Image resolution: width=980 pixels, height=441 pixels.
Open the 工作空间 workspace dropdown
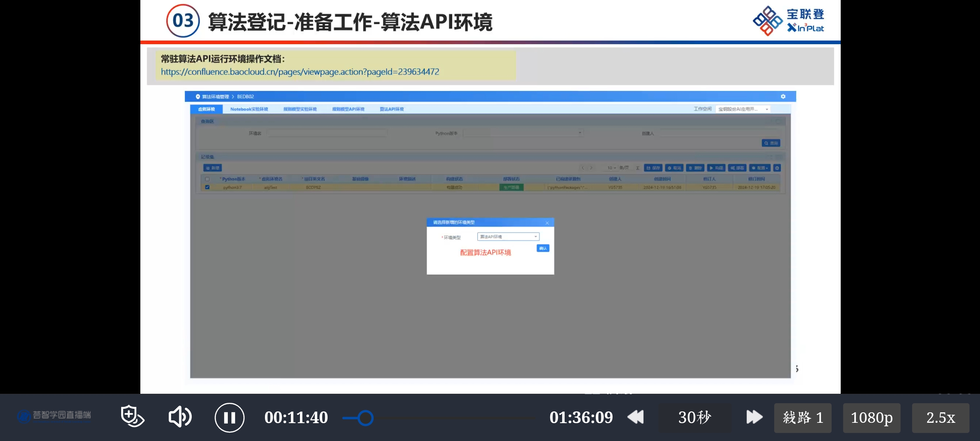coord(742,109)
